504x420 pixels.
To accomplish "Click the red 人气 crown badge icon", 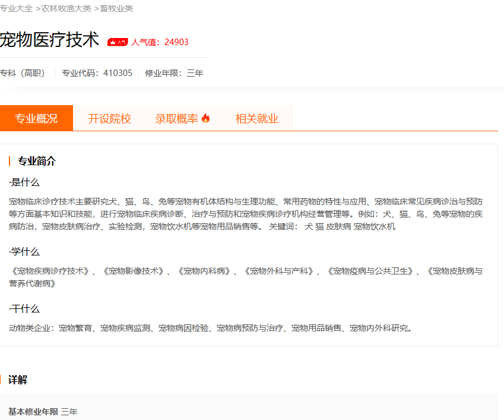I will point(118,42).
